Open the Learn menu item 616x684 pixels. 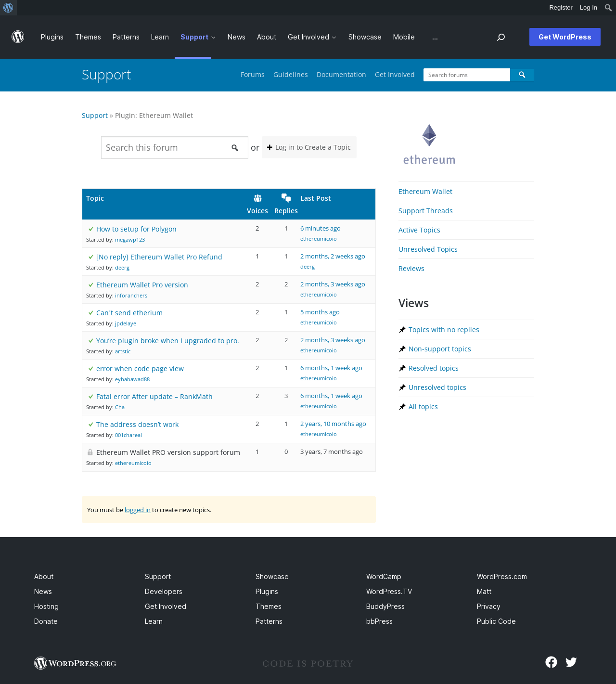[160, 37]
